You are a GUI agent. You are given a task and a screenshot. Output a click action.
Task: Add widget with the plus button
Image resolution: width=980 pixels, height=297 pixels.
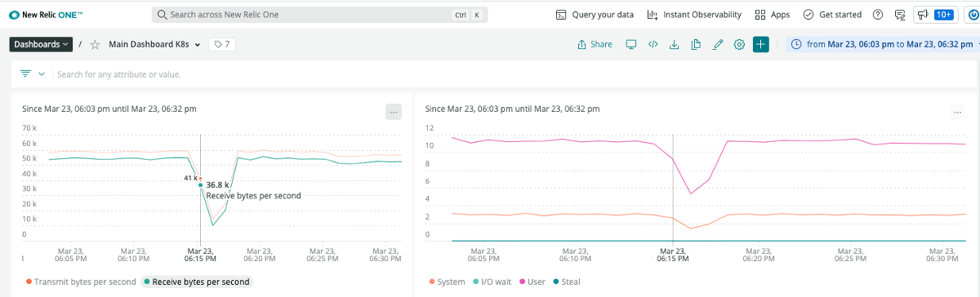(761, 45)
